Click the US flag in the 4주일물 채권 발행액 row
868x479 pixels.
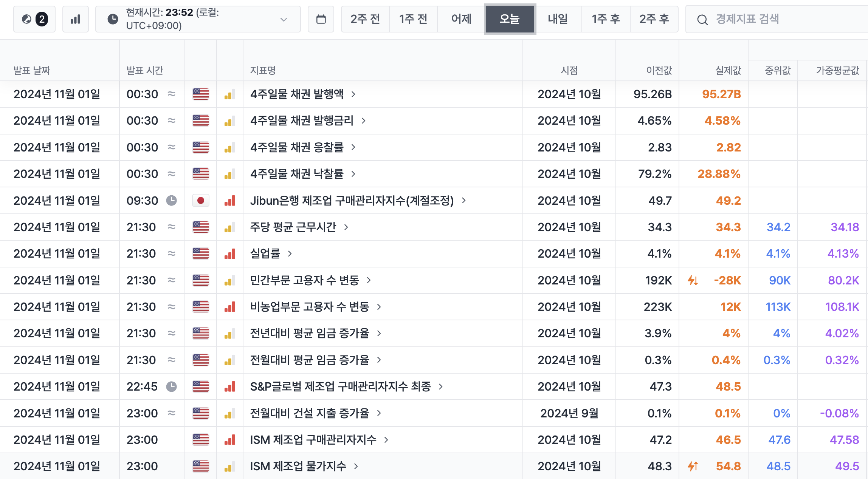pos(200,94)
